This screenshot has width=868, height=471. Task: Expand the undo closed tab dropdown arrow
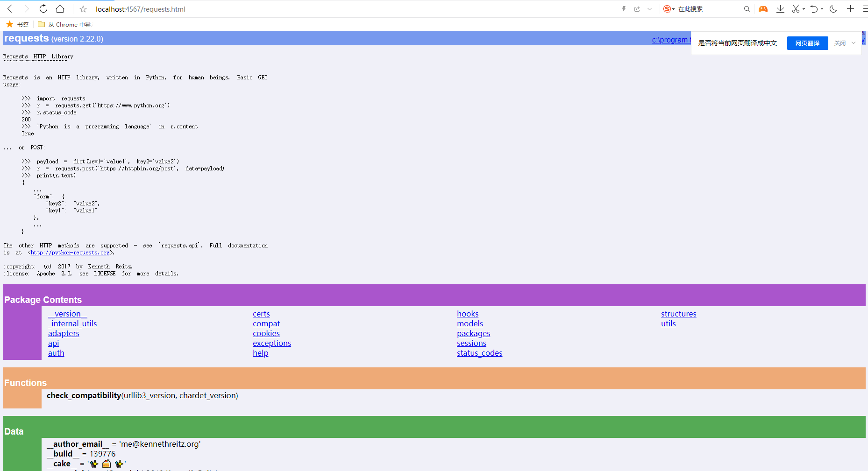[x=822, y=9]
